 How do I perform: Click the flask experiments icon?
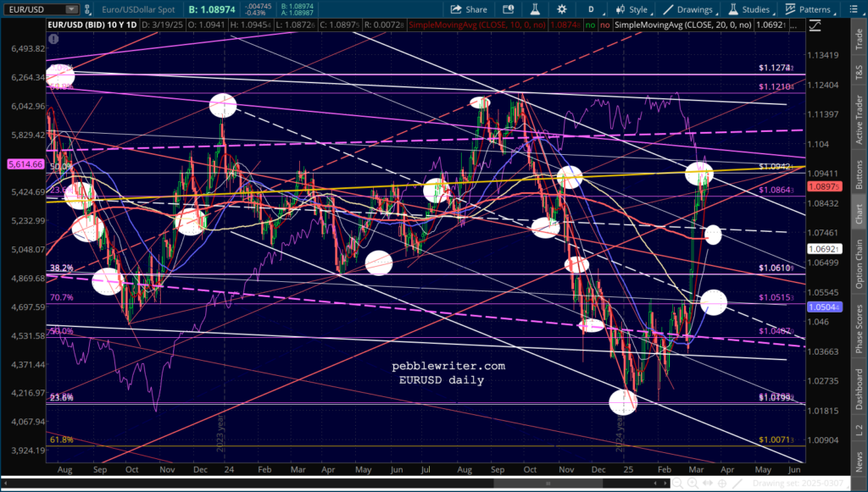coord(535,9)
